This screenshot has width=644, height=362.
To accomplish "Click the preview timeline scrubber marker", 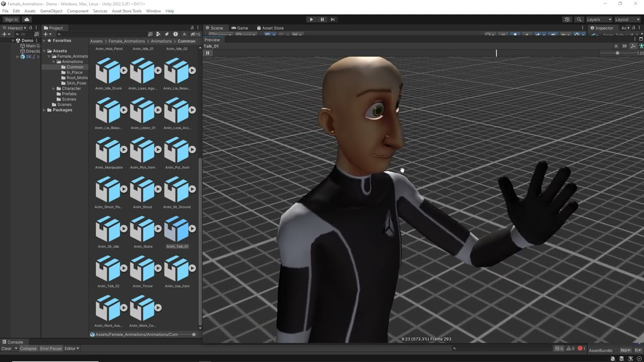I will click(496, 53).
